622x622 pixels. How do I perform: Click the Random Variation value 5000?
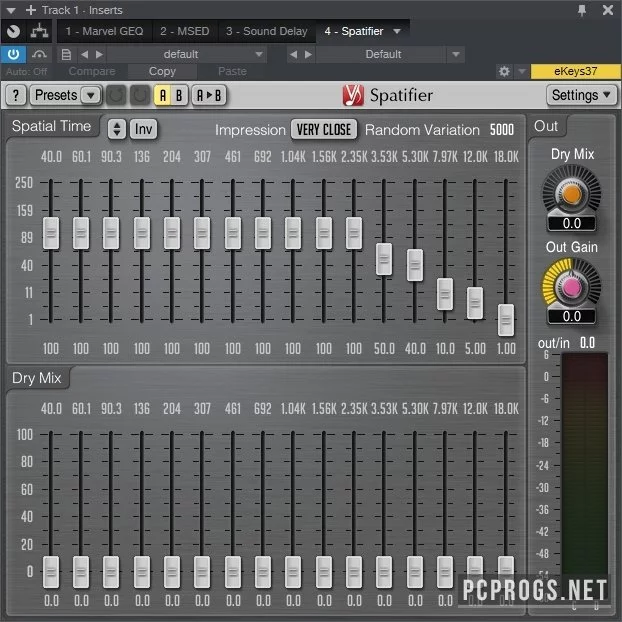[x=502, y=130]
